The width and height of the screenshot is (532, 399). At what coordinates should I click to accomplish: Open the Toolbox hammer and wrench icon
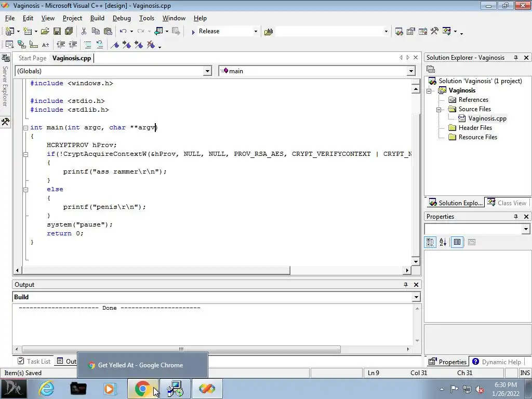point(435,31)
